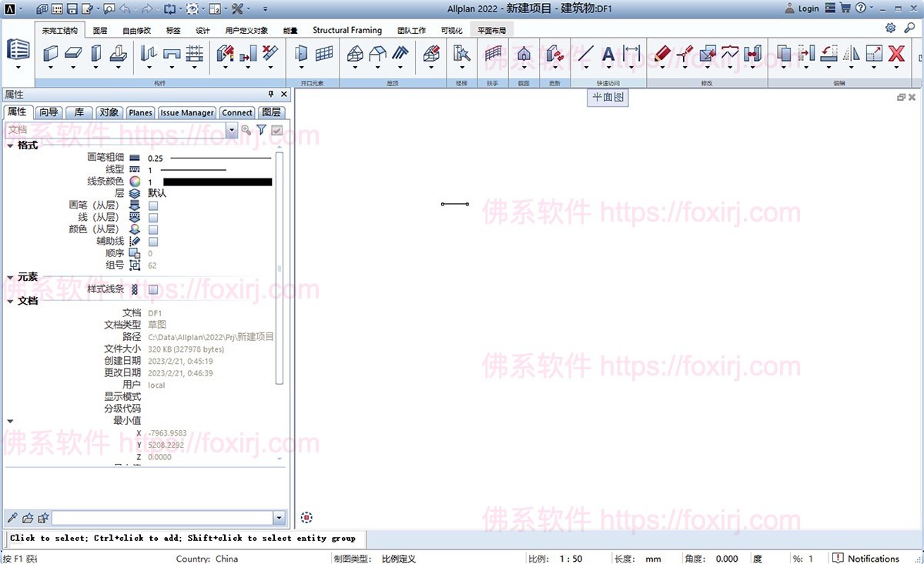Open the 文档 filter dropdown
The width and height of the screenshot is (924, 564).
point(233,130)
